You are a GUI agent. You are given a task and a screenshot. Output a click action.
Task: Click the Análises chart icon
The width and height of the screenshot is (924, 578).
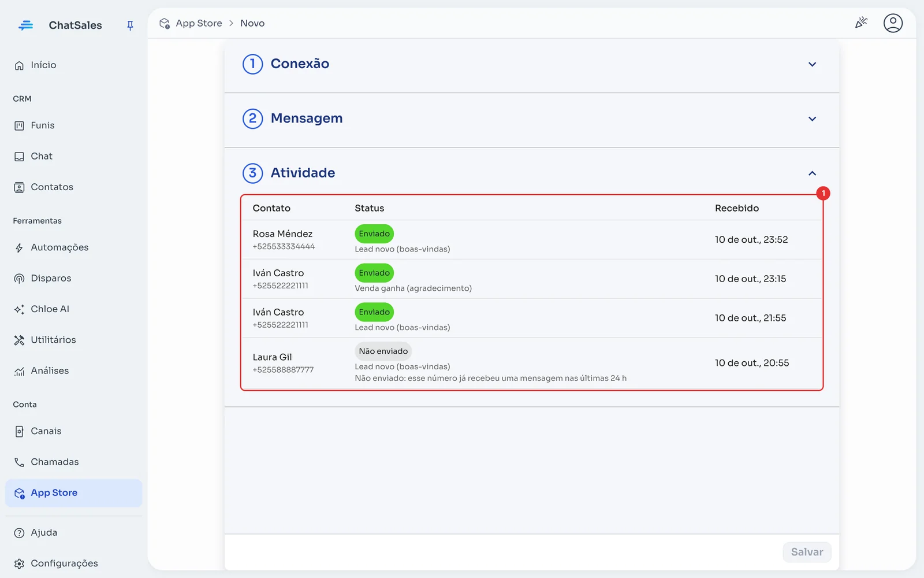pyautogui.click(x=19, y=371)
